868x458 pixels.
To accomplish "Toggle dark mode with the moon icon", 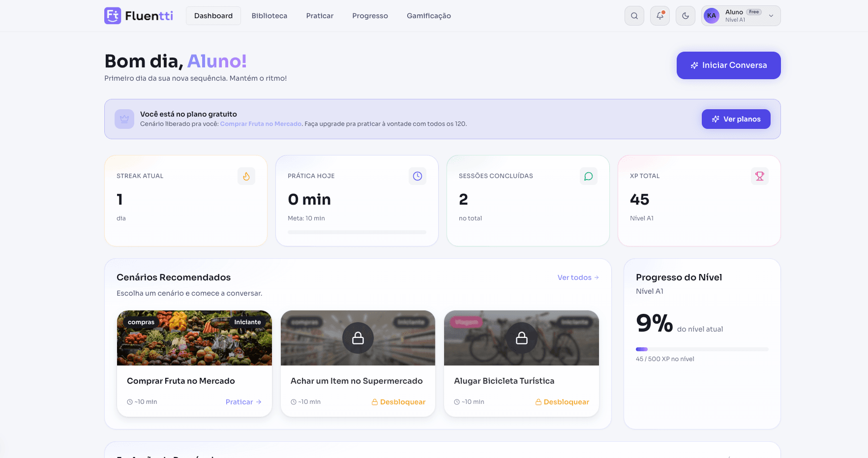I will [686, 16].
